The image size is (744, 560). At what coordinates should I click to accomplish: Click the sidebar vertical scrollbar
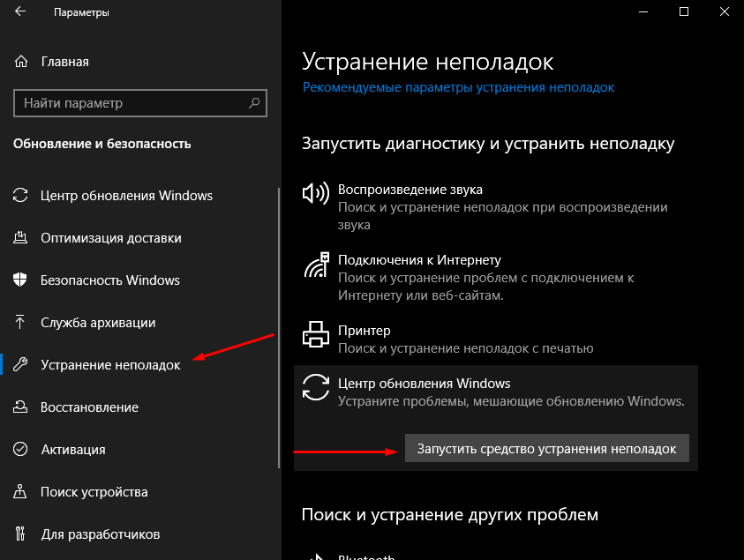click(279, 328)
